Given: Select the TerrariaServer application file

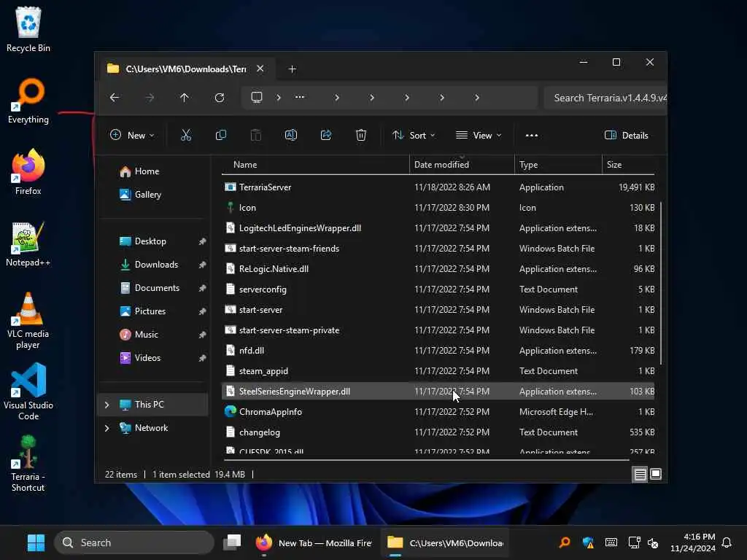Looking at the screenshot, I should pyautogui.click(x=438, y=187).
